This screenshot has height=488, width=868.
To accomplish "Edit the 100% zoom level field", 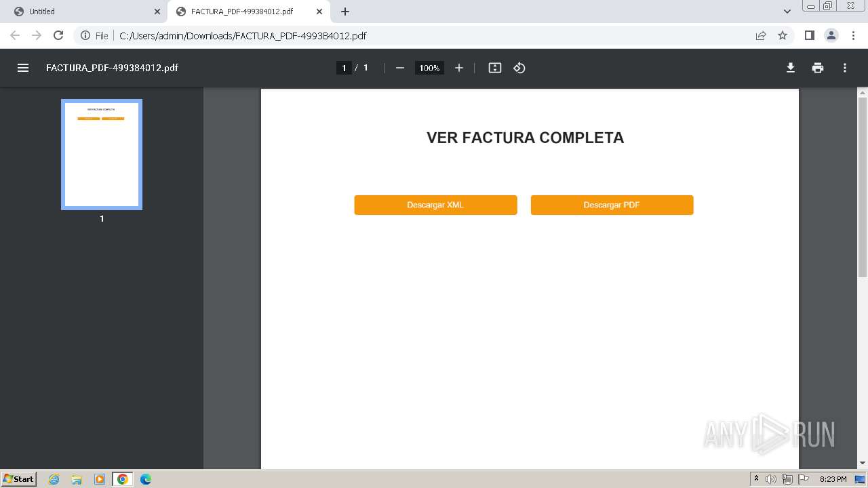I will point(429,68).
